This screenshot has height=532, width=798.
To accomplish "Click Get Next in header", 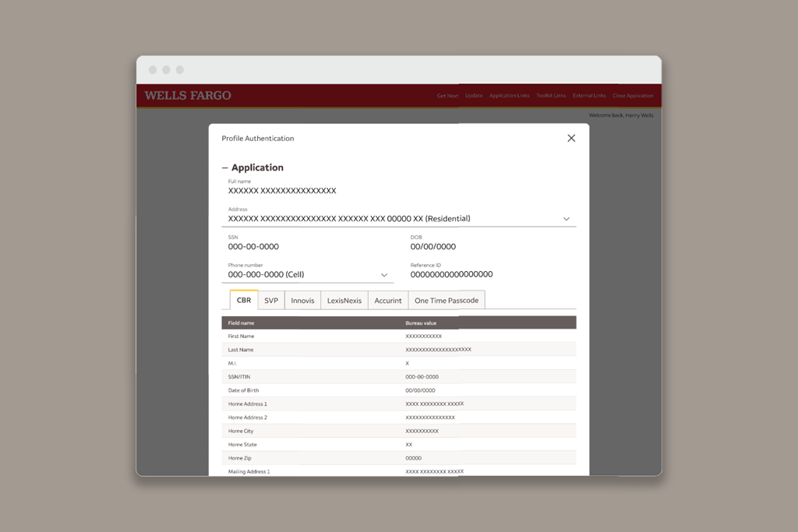I will [447, 96].
